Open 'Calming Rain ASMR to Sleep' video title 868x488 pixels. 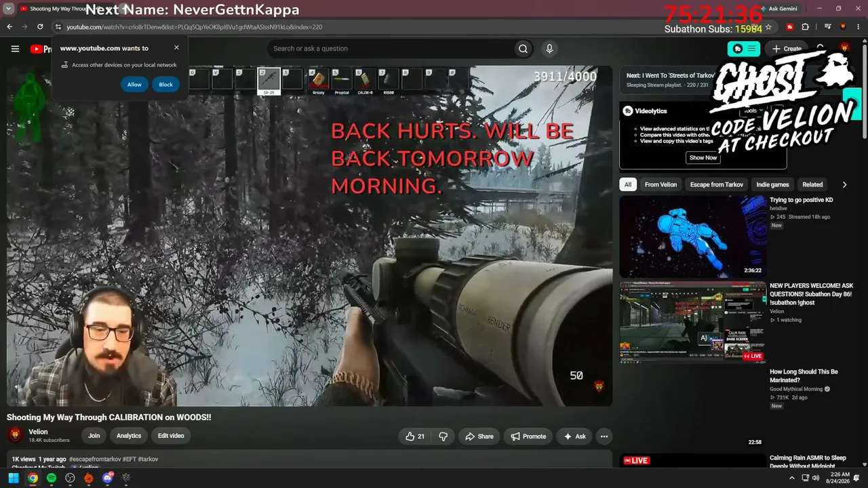[x=808, y=462]
